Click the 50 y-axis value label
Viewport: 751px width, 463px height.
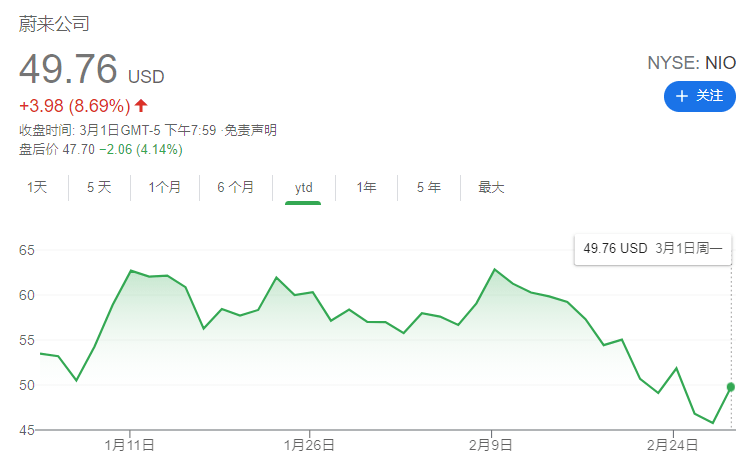click(x=27, y=385)
